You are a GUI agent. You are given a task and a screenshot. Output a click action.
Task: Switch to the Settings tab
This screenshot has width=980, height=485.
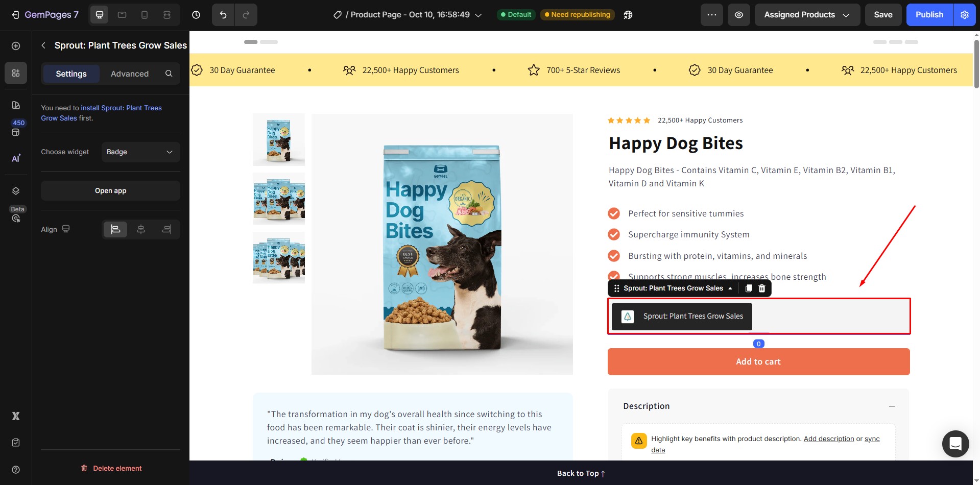tap(71, 74)
